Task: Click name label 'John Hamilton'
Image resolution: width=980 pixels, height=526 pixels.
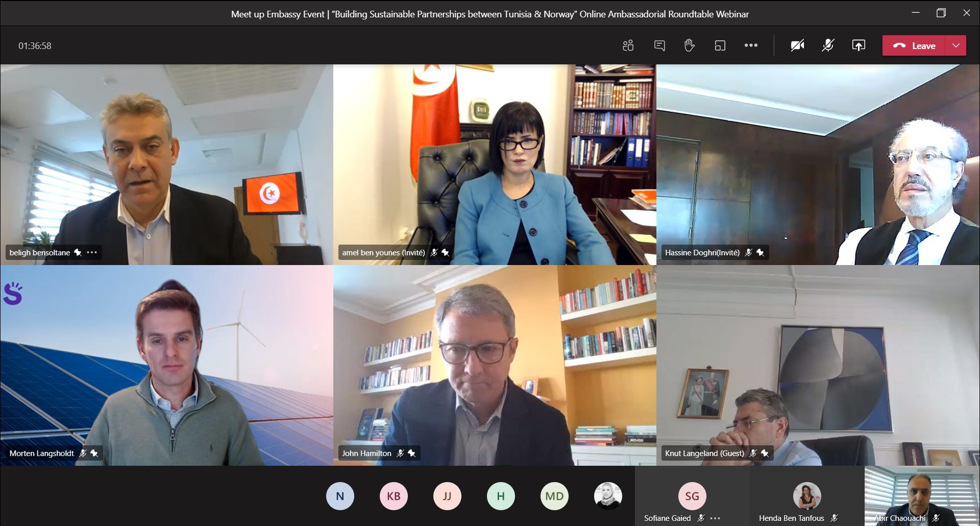Action: [366, 453]
